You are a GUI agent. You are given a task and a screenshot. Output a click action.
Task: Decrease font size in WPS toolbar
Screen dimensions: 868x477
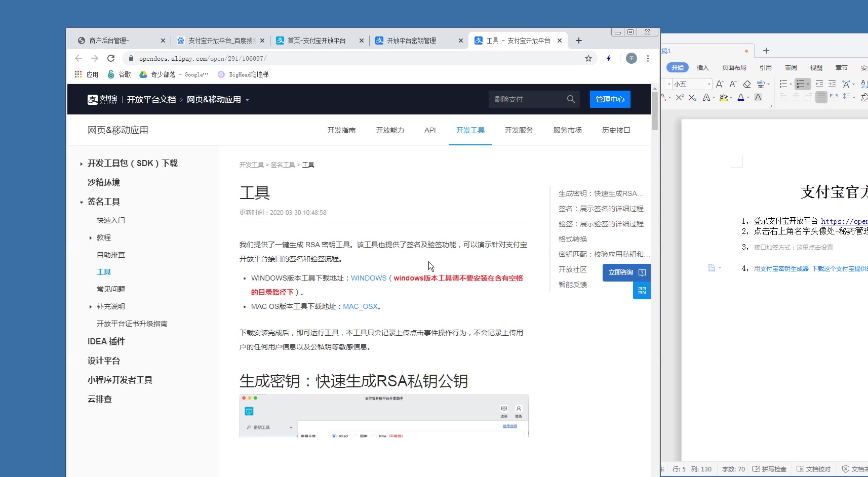[733, 84]
